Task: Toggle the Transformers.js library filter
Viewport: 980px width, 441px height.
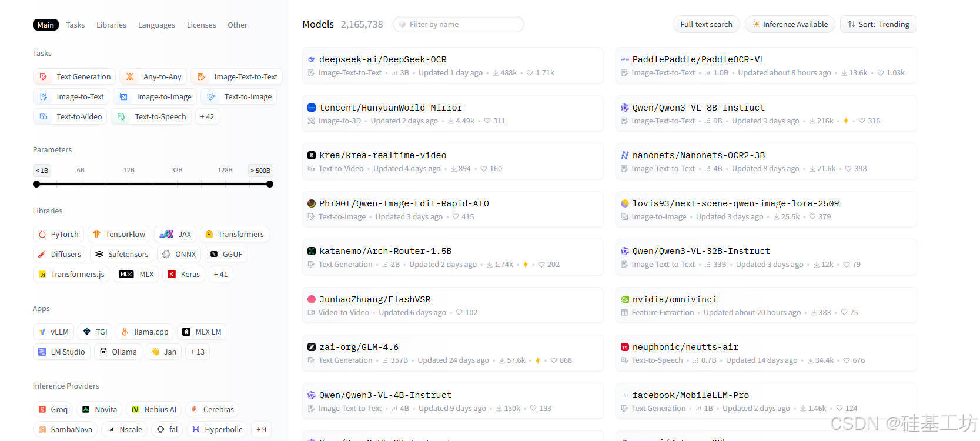Action: [x=71, y=274]
